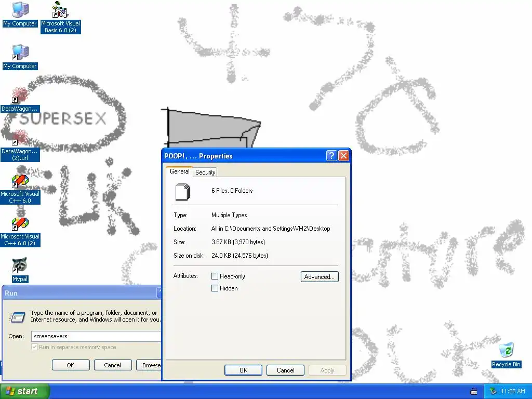Click the multiple files icon in Properties
Image resolution: width=532 pixels, height=399 pixels.
coord(182,192)
